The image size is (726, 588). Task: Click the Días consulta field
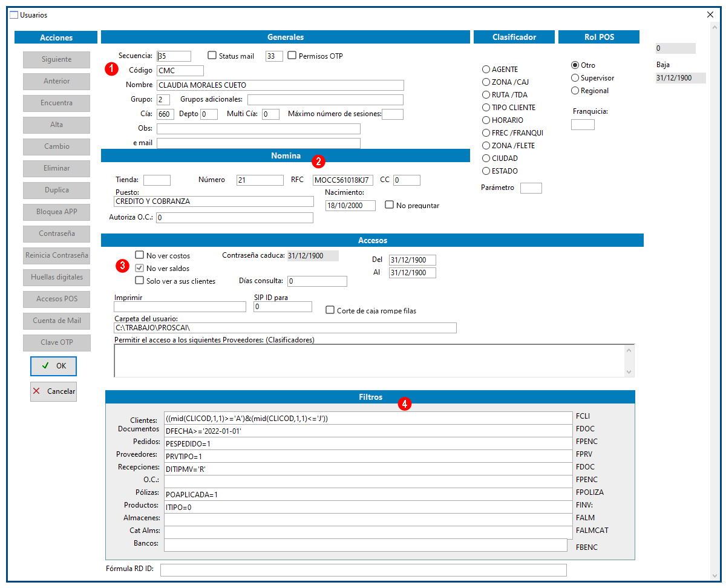click(317, 281)
